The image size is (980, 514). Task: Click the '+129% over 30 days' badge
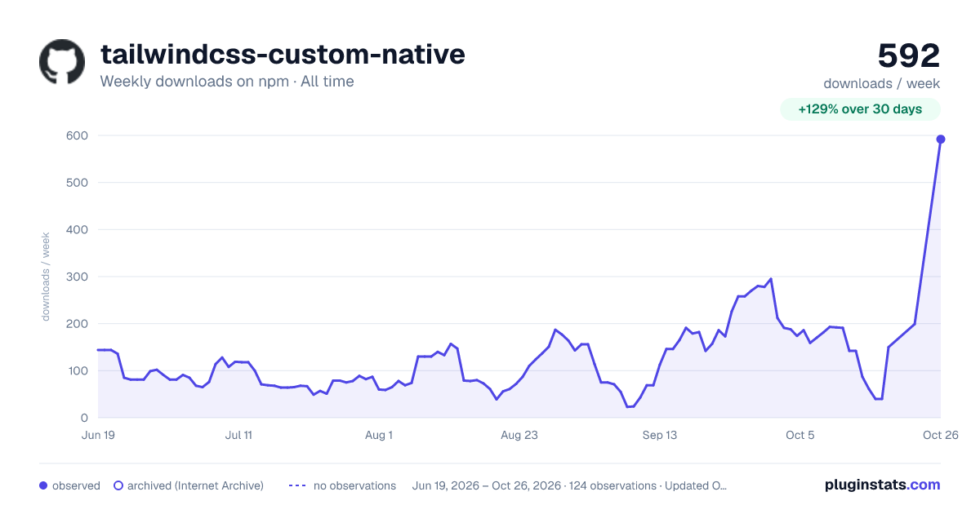(860, 109)
